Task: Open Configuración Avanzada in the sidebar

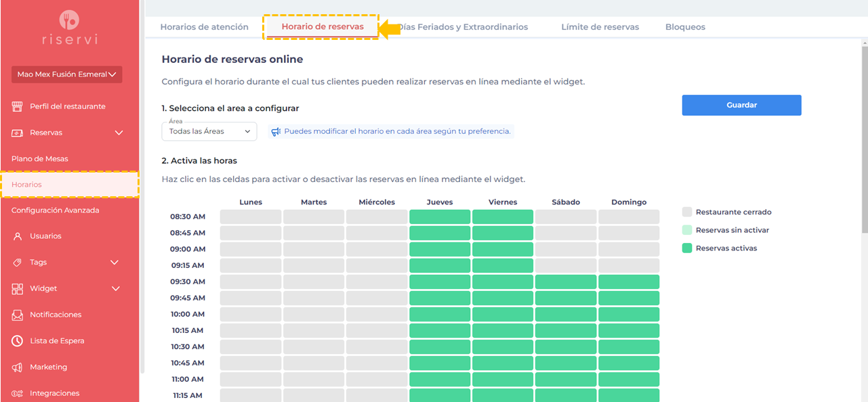Action: 56,210
